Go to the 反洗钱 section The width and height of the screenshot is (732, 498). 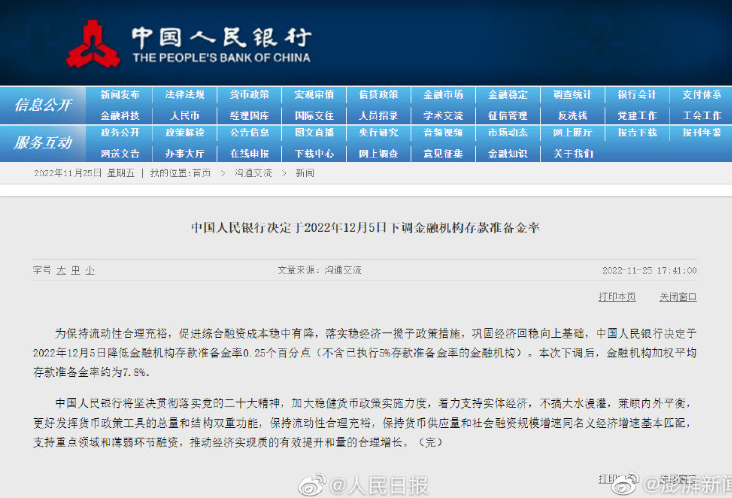coord(572,115)
